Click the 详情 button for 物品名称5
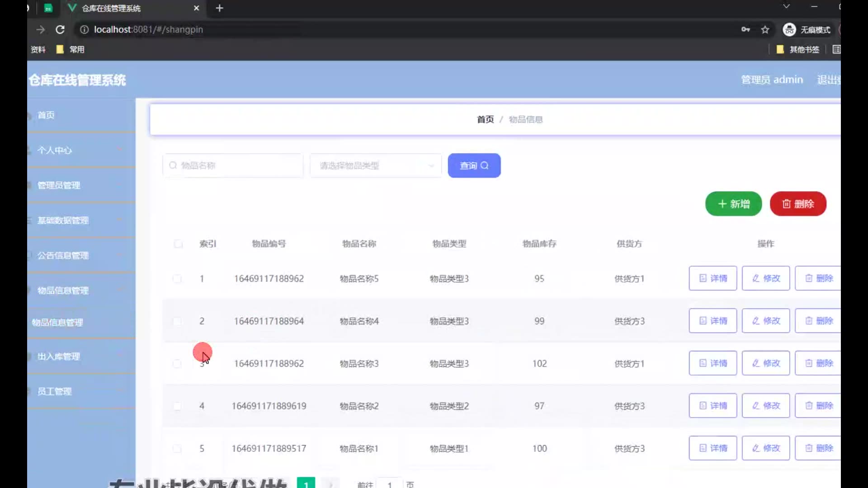868x488 pixels. 712,278
